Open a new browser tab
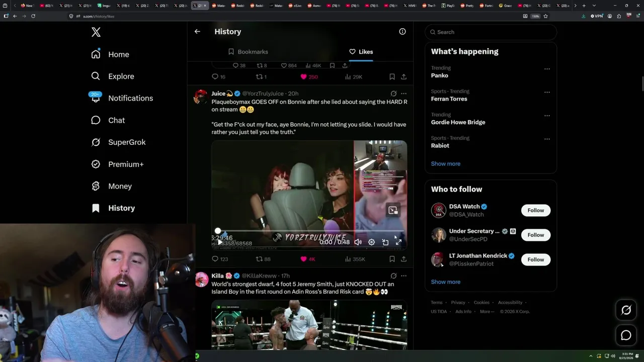The image size is (644, 362). pos(584,6)
